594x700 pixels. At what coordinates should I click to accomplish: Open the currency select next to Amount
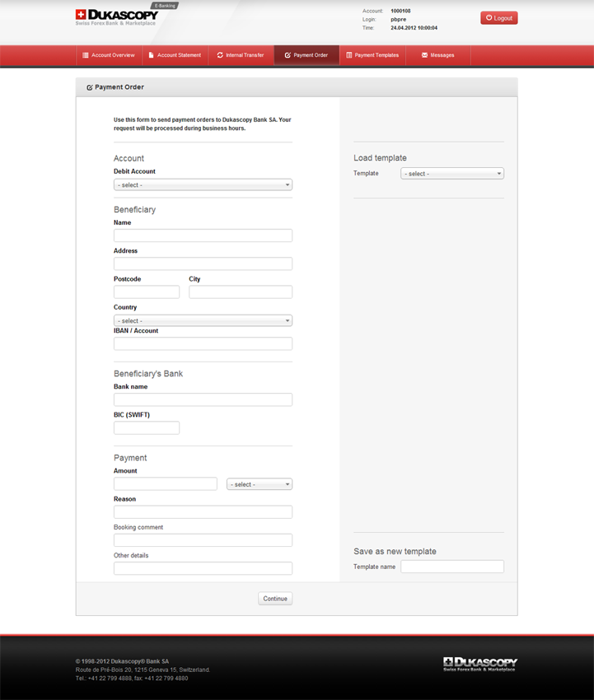pyautogui.click(x=260, y=484)
